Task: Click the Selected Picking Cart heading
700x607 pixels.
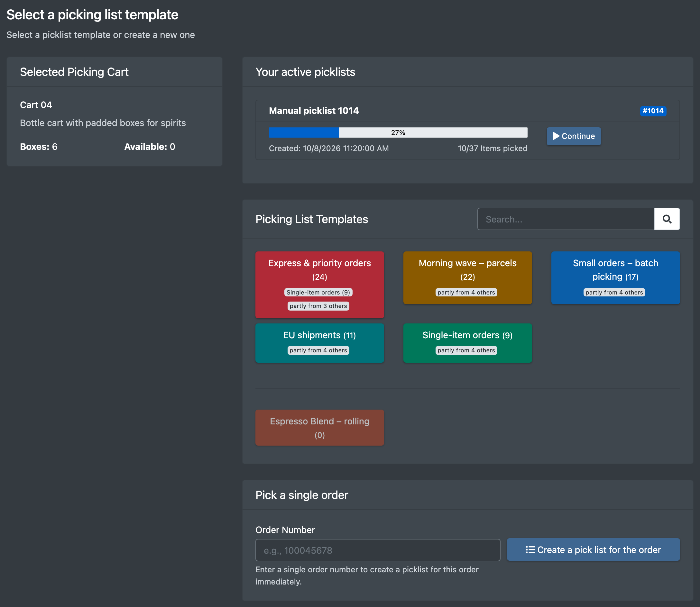Action: (74, 72)
